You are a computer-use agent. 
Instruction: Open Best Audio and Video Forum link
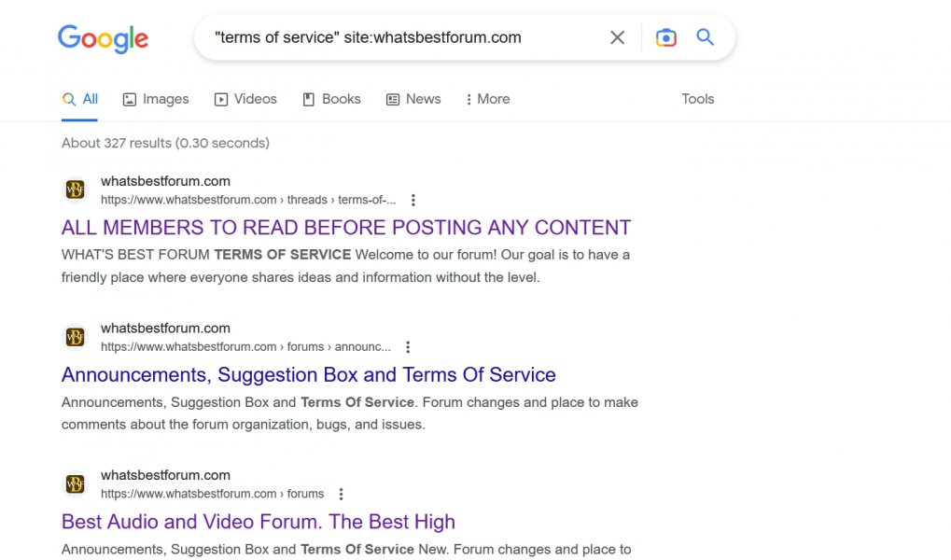click(259, 522)
